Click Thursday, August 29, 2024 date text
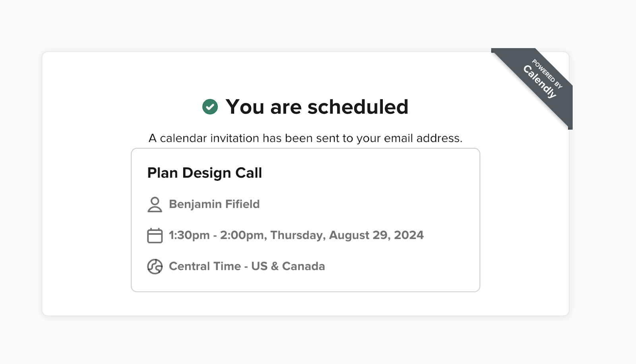The height and width of the screenshot is (364, 636). (346, 235)
